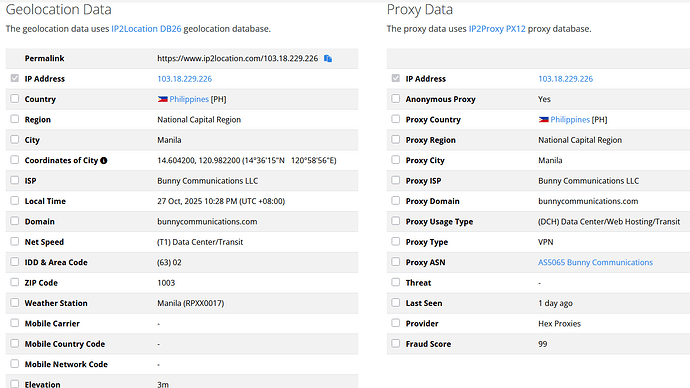Open the Philippines link in the Country row
690x388 pixels.
pos(189,99)
